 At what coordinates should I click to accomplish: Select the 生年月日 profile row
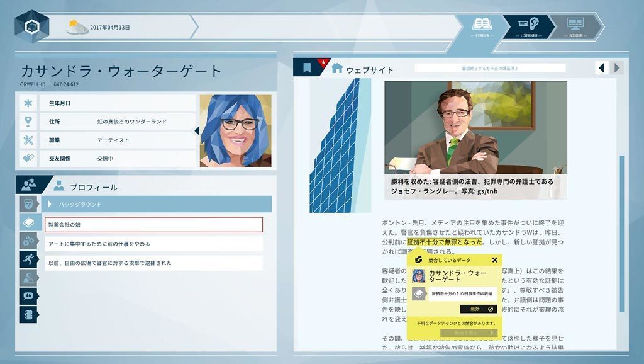coord(118,103)
